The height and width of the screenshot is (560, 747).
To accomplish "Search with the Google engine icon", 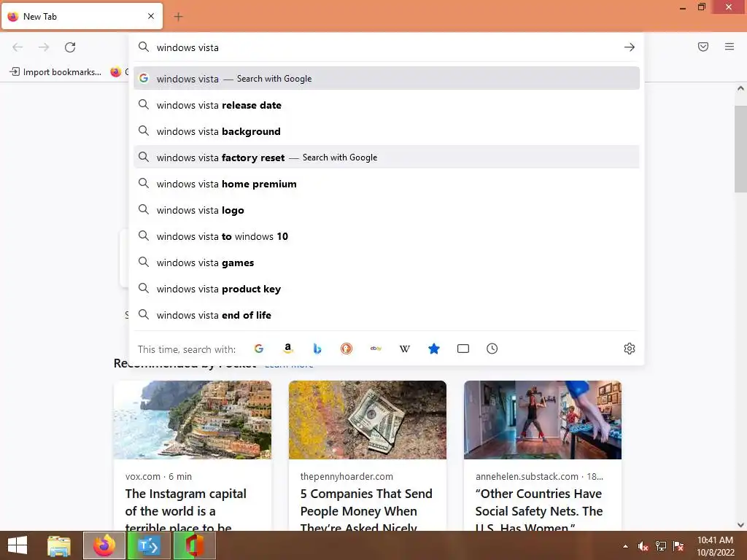I will (x=259, y=349).
